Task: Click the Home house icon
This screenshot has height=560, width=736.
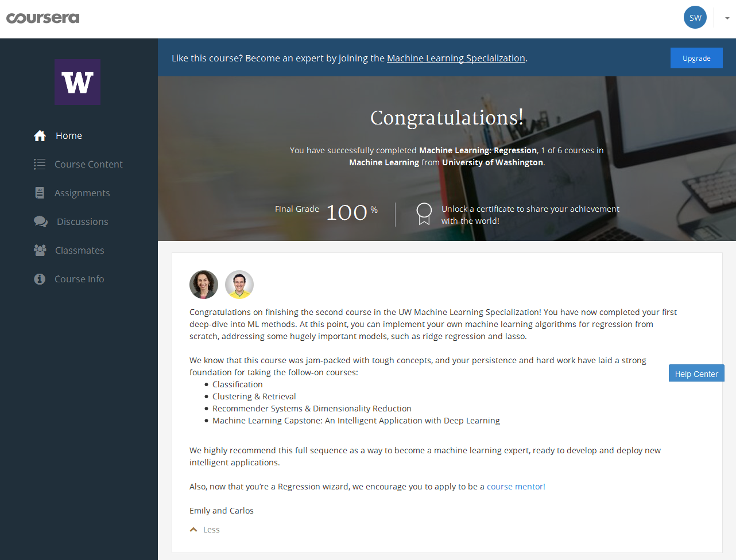Action: point(40,135)
